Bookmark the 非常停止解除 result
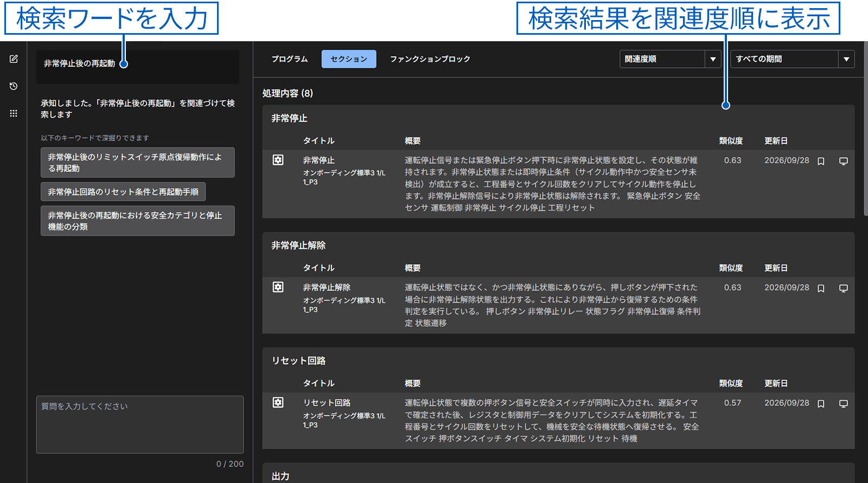The image size is (868, 483). coord(821,288)
